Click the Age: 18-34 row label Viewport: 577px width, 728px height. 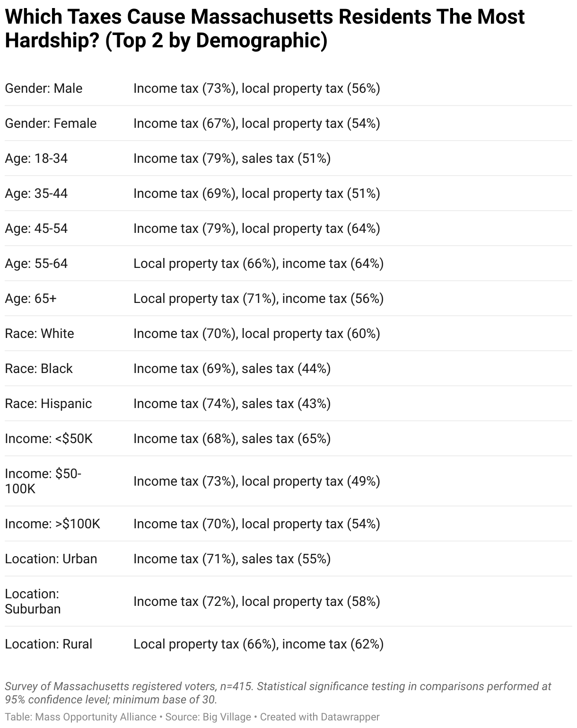[36, 159]
